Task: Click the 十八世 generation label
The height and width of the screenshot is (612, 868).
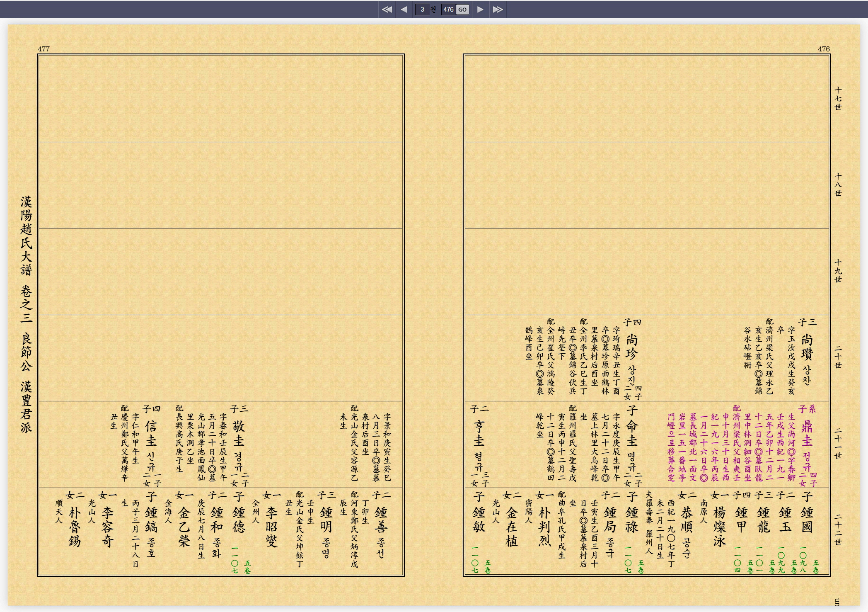Action: tap(838, 185)
